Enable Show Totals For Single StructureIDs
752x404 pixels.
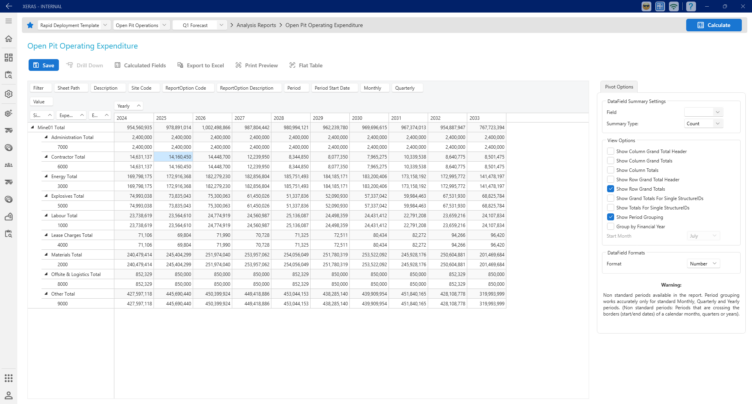point(611,208)
